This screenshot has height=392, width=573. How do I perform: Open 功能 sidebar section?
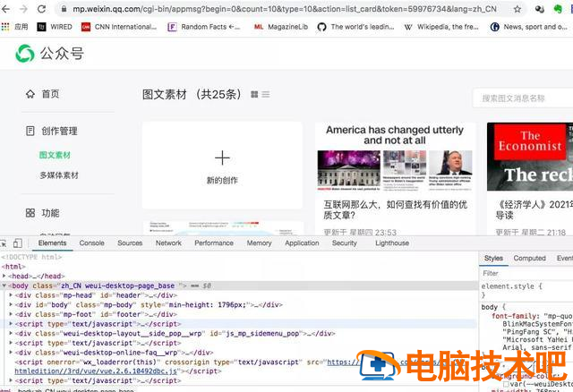(x=42, y=213)
